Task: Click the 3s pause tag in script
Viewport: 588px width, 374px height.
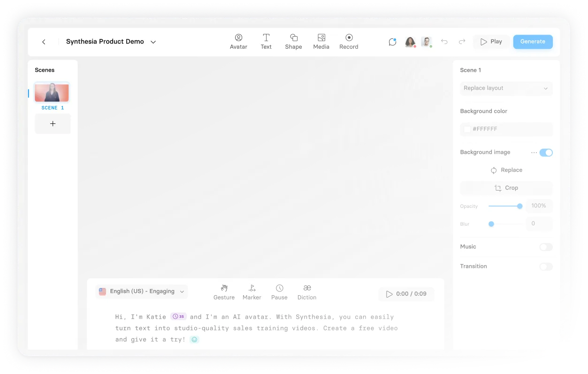Action: click(178, 317)
